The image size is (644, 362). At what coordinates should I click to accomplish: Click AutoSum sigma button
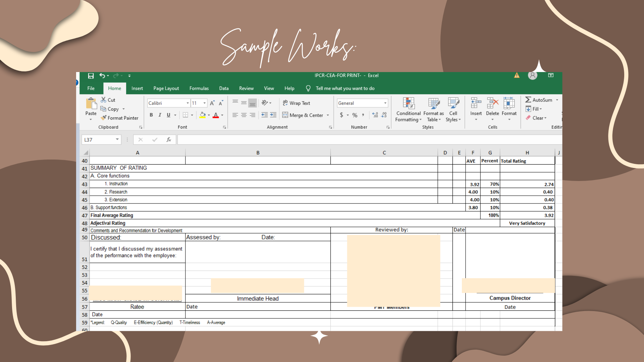[x=539, y=100]
